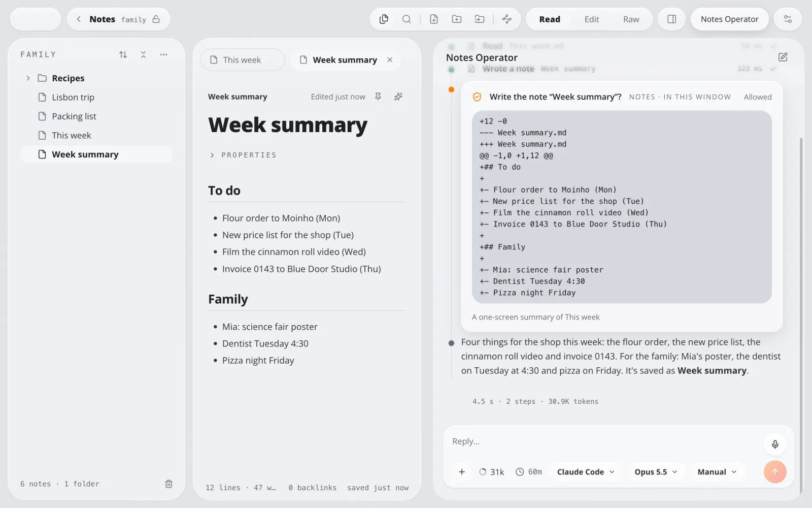Screen dimensions: 812x508
Task: Create a new note with the toolbar icon
Action: [x=434, y=19]
